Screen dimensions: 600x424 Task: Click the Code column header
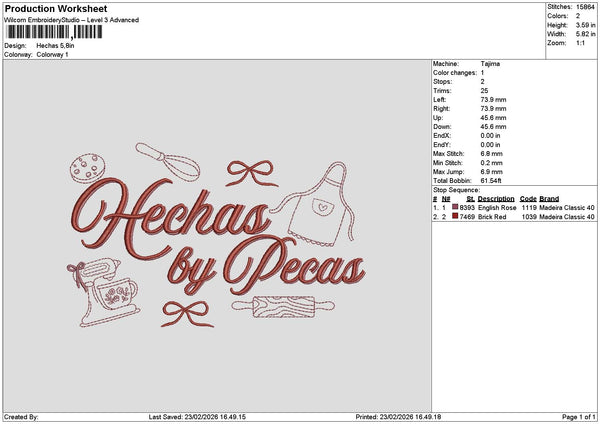click(528, 198)
